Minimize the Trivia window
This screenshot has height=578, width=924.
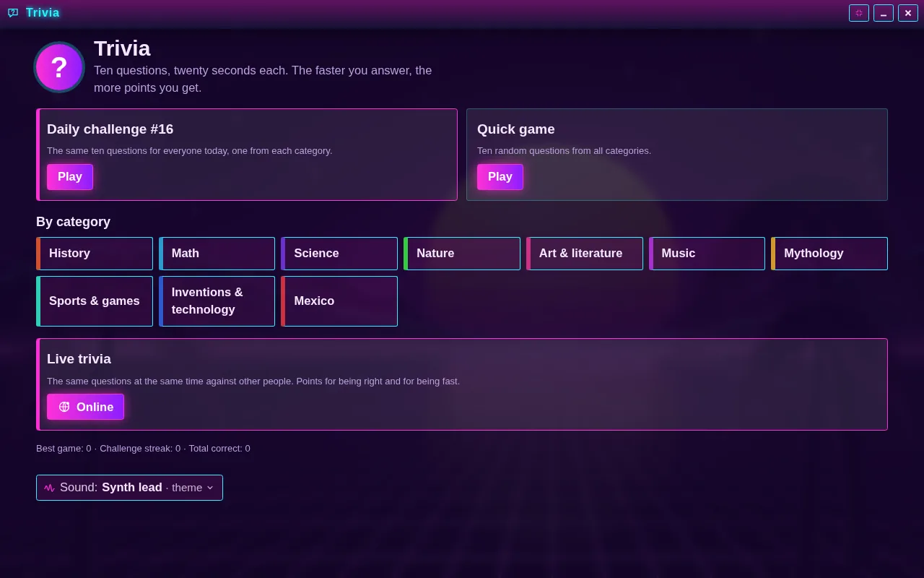[884, 13]
